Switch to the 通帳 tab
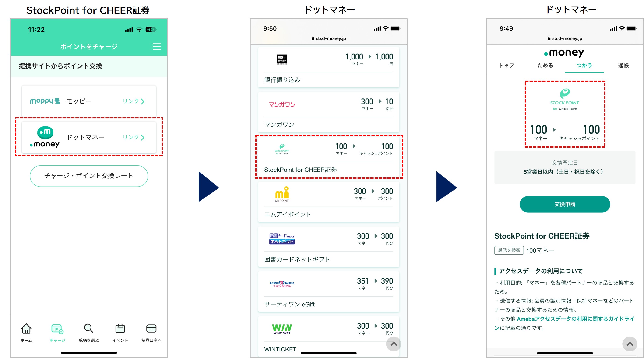Image resolution: width=644 pixels, height=358 pixels. [x=623, y=65]
